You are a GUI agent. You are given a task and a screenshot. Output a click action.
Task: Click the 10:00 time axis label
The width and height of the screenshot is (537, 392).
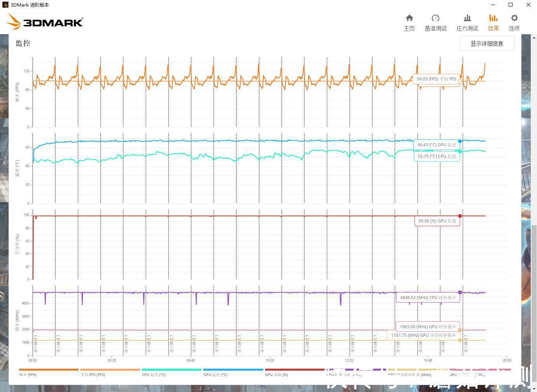point(269,360)
